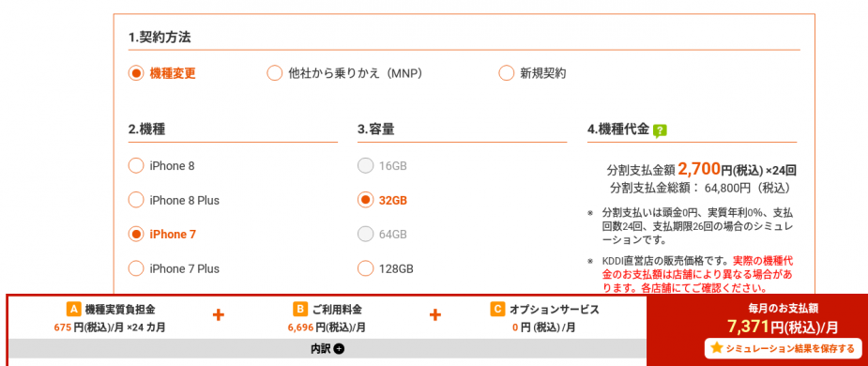Save results with シミュレーション結果を保存する button

coord(783,348)
